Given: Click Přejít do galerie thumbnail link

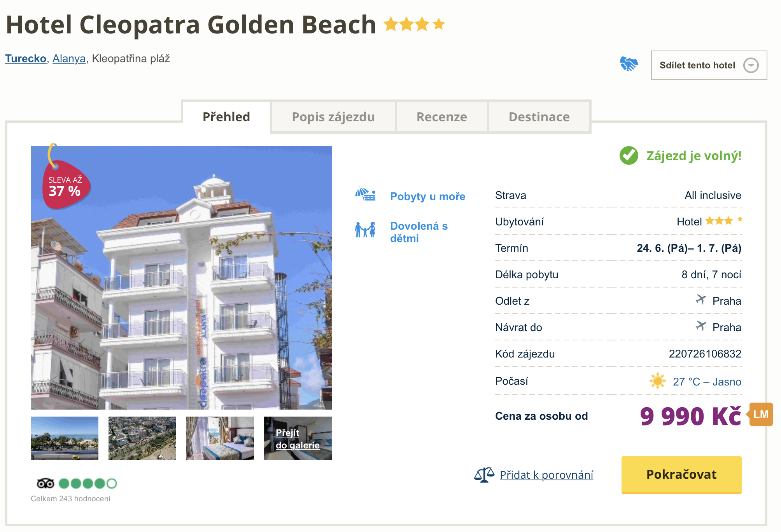Looking at the screenshot, I should 298,439.
